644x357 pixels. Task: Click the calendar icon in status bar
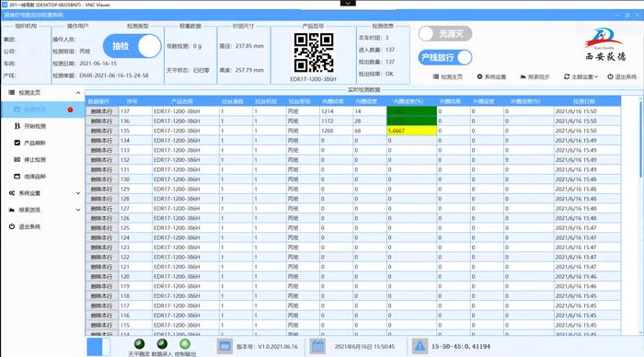point(318,346)
